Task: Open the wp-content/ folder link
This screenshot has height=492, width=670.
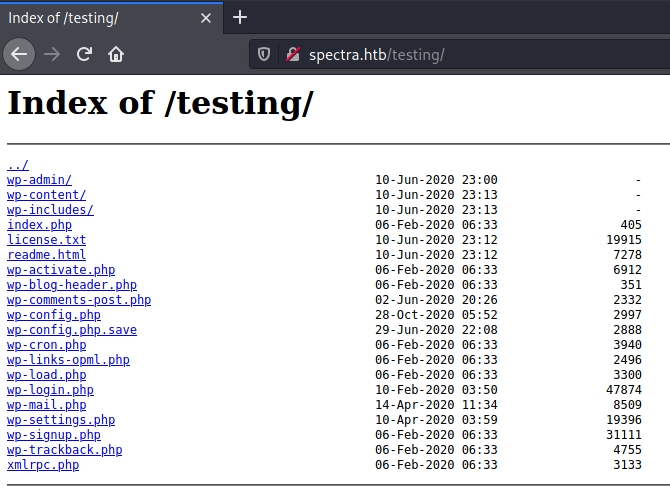Action: click(46, 195)
